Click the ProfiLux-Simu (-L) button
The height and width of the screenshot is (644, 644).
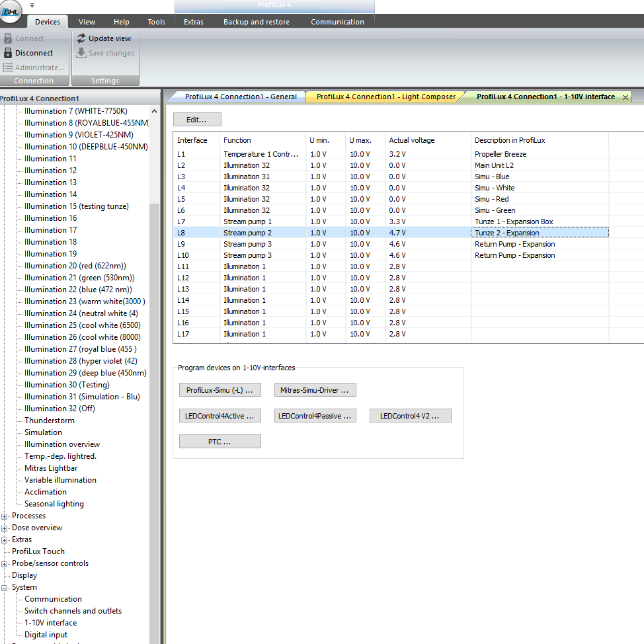220,390
